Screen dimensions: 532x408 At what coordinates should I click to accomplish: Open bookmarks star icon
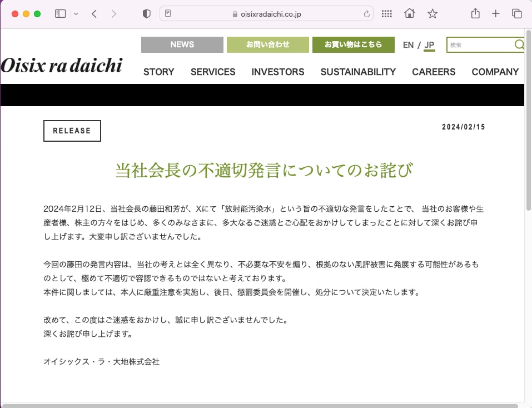(432, 14)
